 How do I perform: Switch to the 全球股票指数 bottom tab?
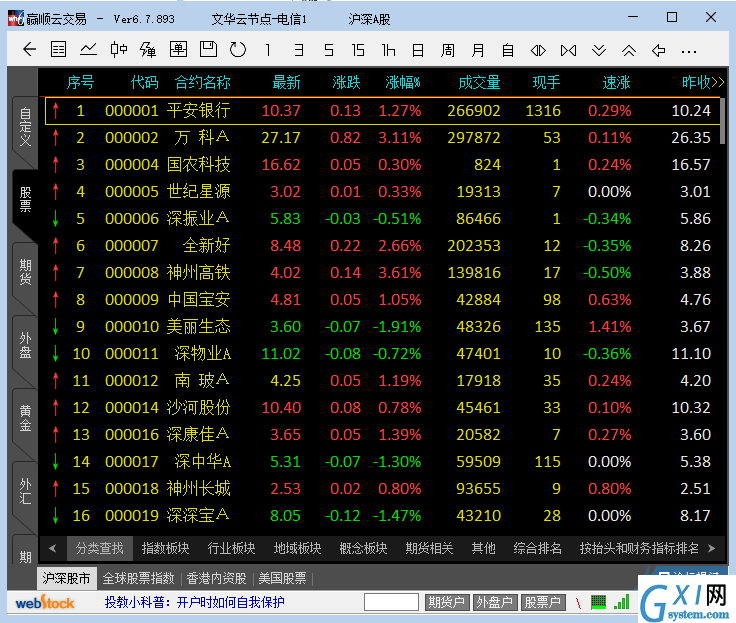click(x=138, y=578)
